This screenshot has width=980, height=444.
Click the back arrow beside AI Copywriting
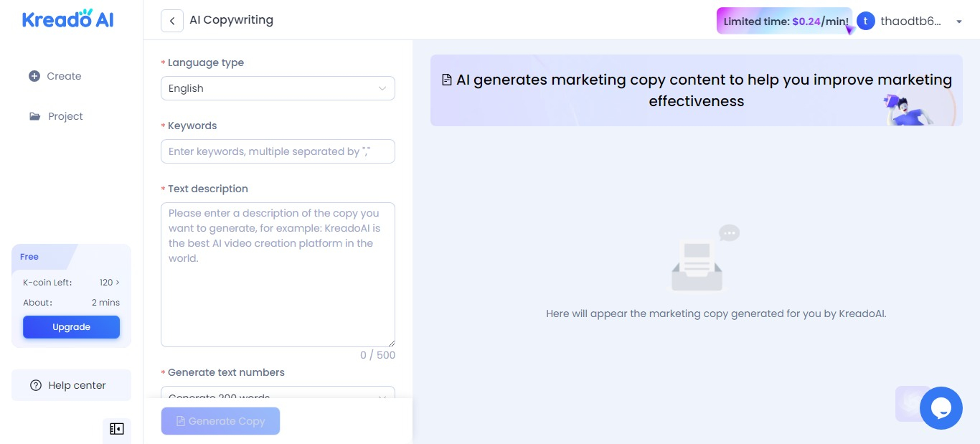[172, 21]
